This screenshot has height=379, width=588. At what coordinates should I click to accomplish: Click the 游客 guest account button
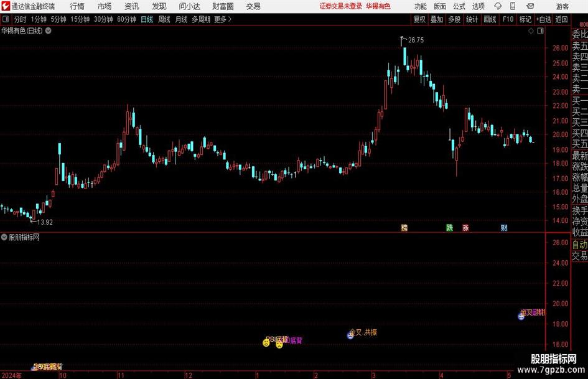point(562,6)
